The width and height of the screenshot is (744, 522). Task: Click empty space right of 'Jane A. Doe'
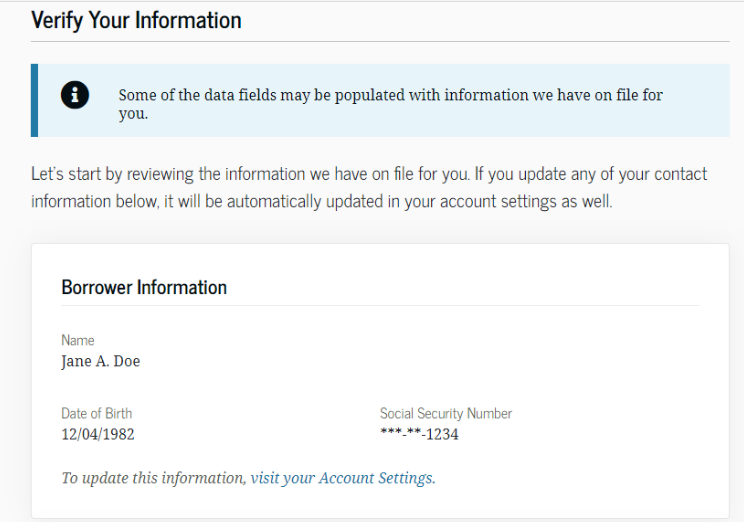coord(400,362)
